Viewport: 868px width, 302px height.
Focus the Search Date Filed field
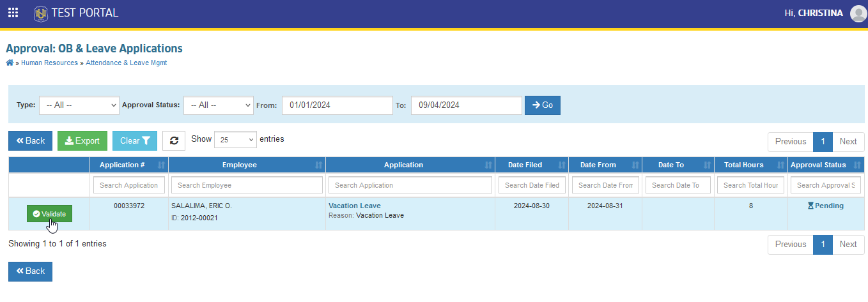tap(532, 185)
